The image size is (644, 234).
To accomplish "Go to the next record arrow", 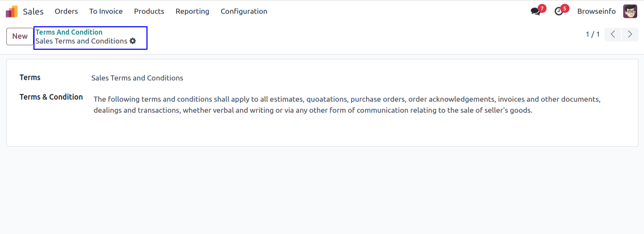I will (630, 34).
